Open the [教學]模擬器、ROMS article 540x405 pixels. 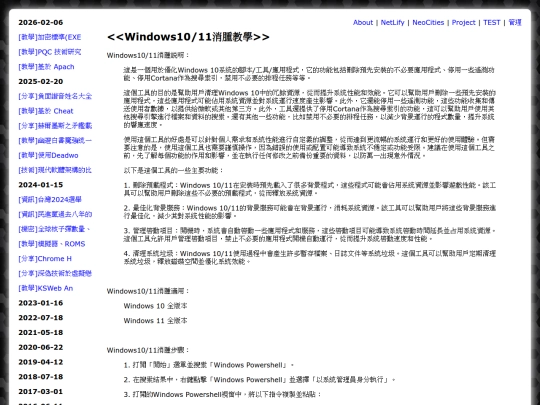[52, 244]
